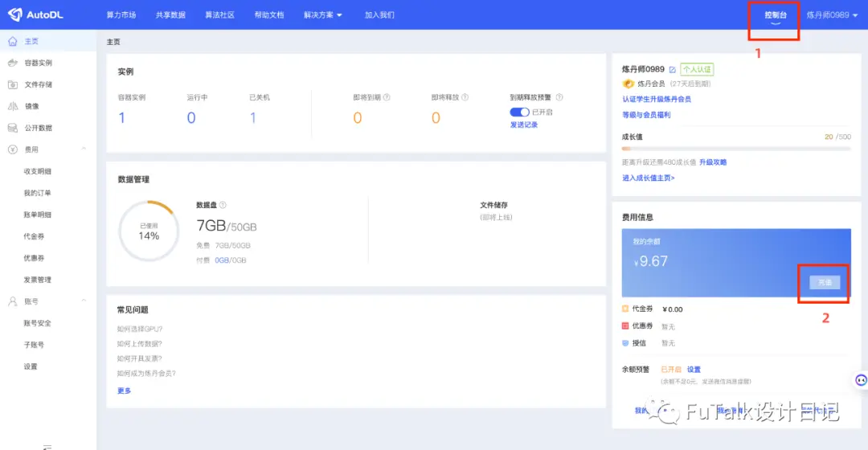The width and height of the screenshot is (868, 450).
Task: Click 认证学生升级炼丹会员 link
Action: click(x=657, y=99)
